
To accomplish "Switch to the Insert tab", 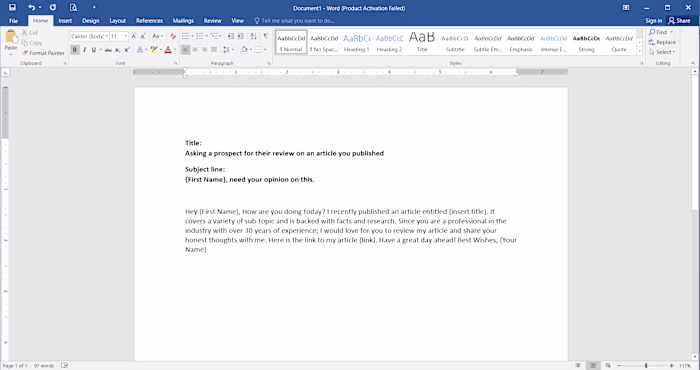I will 65,21.
